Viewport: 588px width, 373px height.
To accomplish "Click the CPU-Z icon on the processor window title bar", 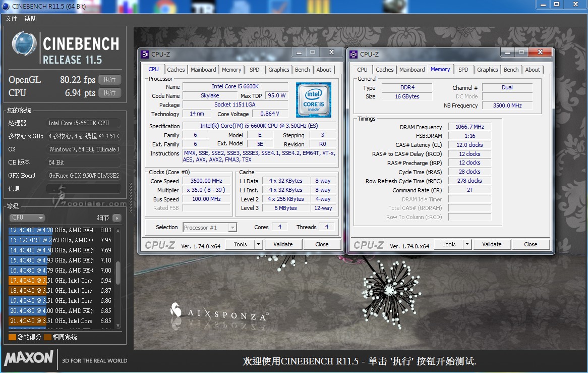I will 145,55.
